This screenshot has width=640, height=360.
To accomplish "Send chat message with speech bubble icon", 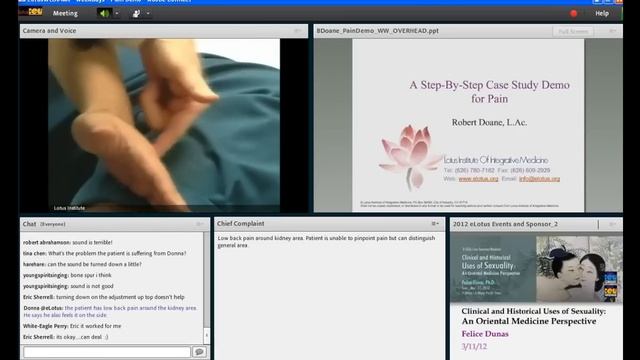I will pyautogui.click(x=199, y=352).
